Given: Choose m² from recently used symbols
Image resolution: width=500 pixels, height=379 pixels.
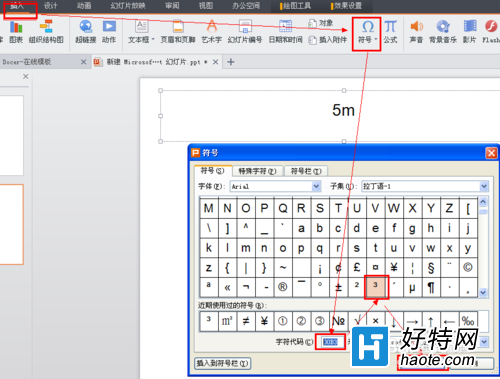Looking at the screenshot, I should point(227,321).
